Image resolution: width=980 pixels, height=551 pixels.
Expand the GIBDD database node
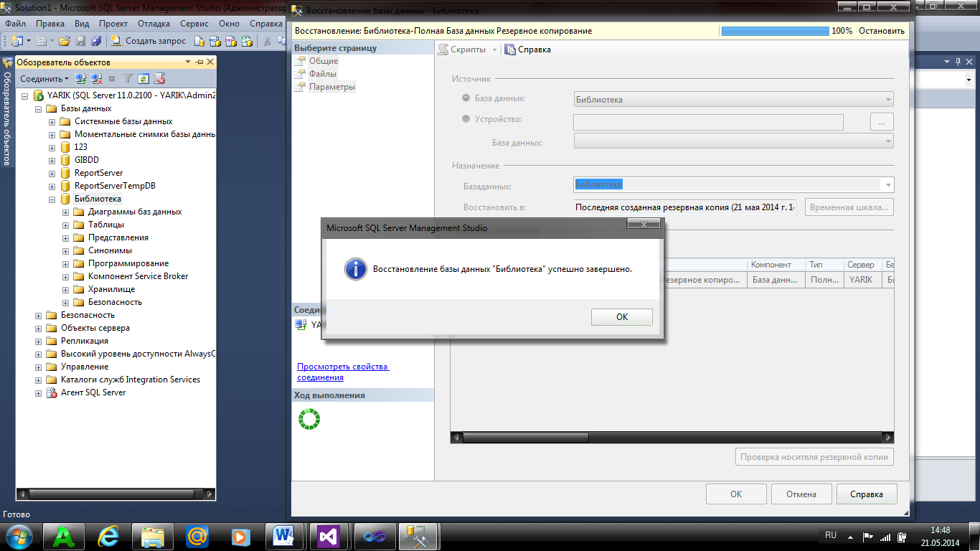coord(52,160)
